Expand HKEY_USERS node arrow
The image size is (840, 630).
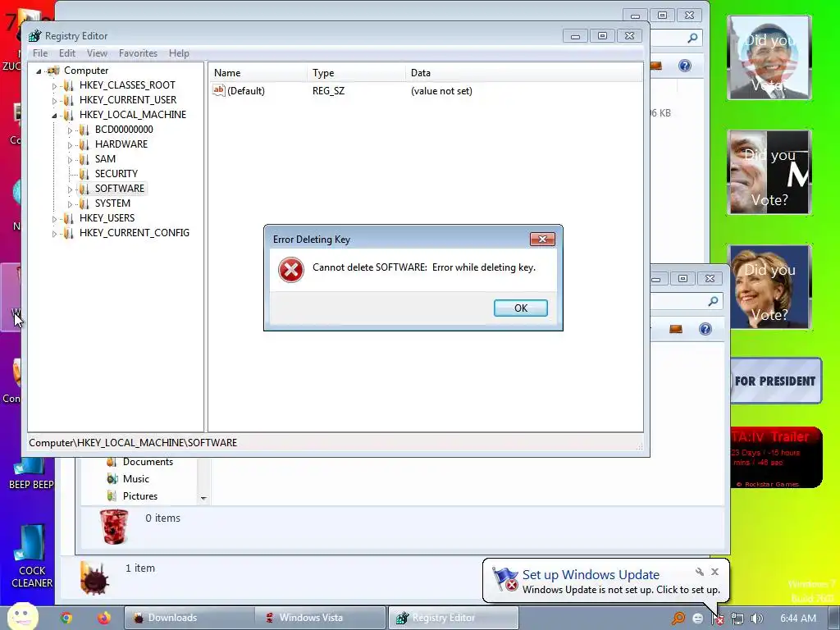[x=54, y=218]
